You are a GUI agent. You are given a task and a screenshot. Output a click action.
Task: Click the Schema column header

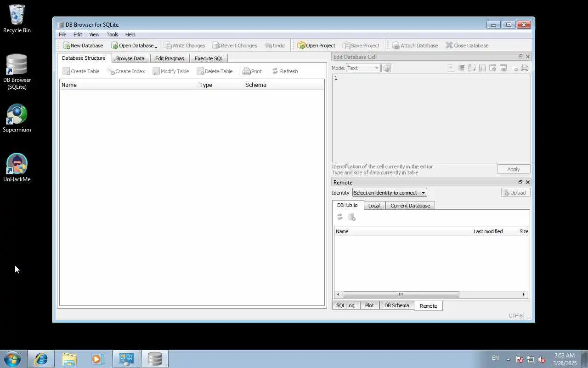tap(283, 85)
